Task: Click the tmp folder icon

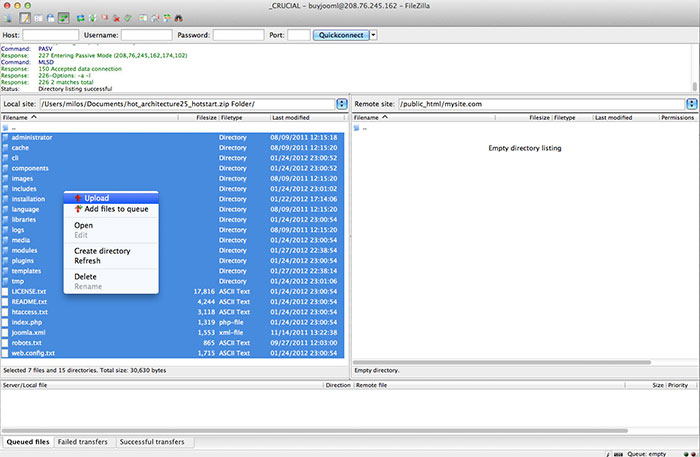Action: pos(5,281)
